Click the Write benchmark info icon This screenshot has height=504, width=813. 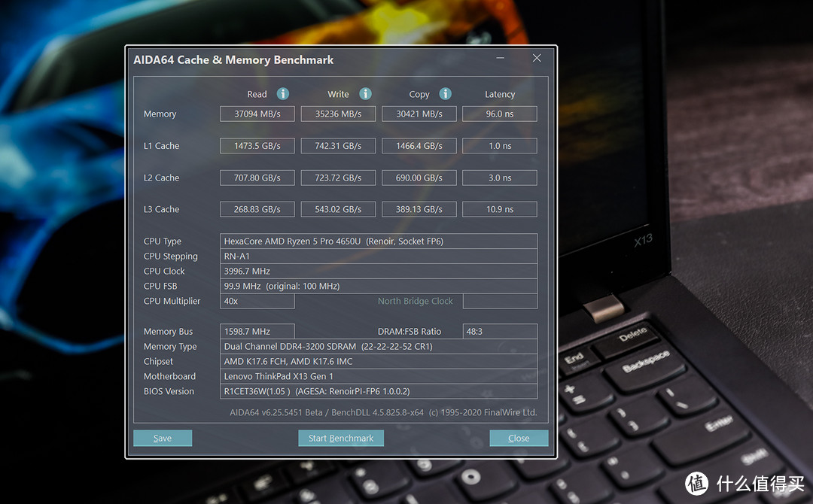pyautogui.click(x=365, y=94)
